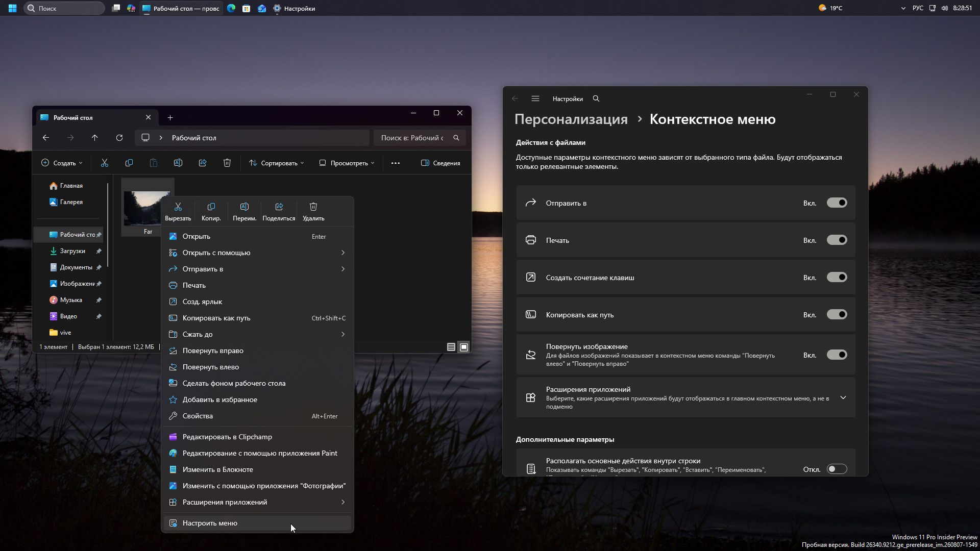Select 'Музыка' in Explorer sidebar
The image size is (980, 551).
point(69,300)
